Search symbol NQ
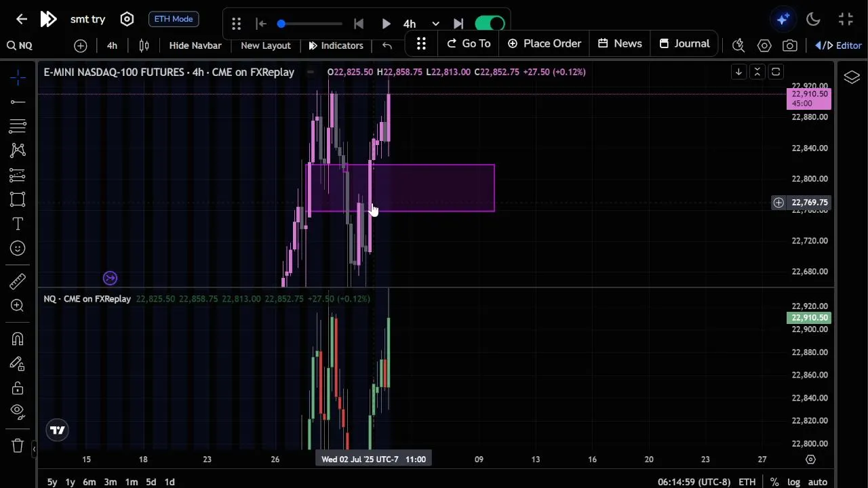 click(x=20, y=45)
